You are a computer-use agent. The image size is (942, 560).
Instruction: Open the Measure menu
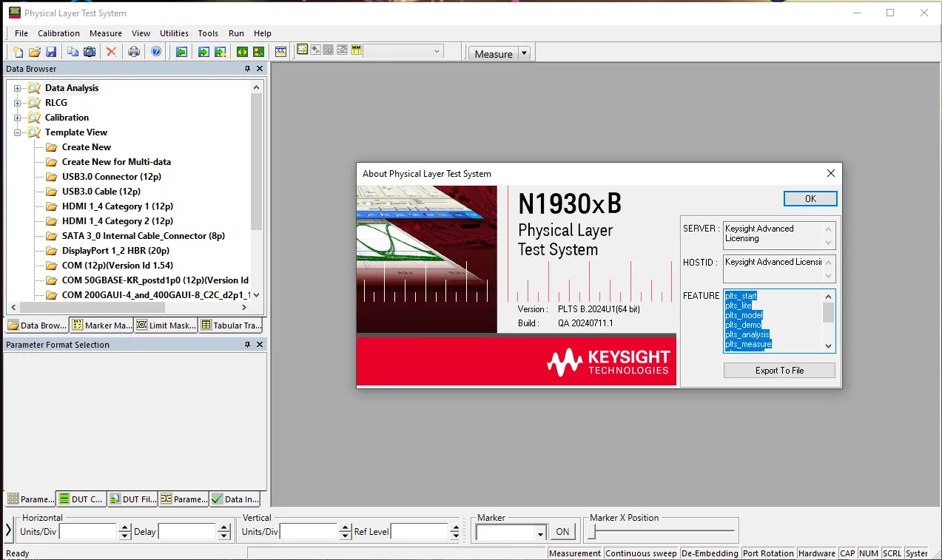[106, 33]
